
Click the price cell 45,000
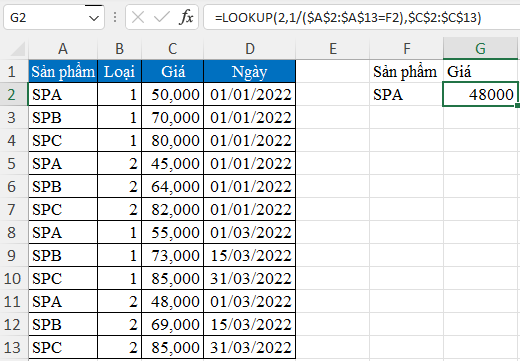click(172, 163)
